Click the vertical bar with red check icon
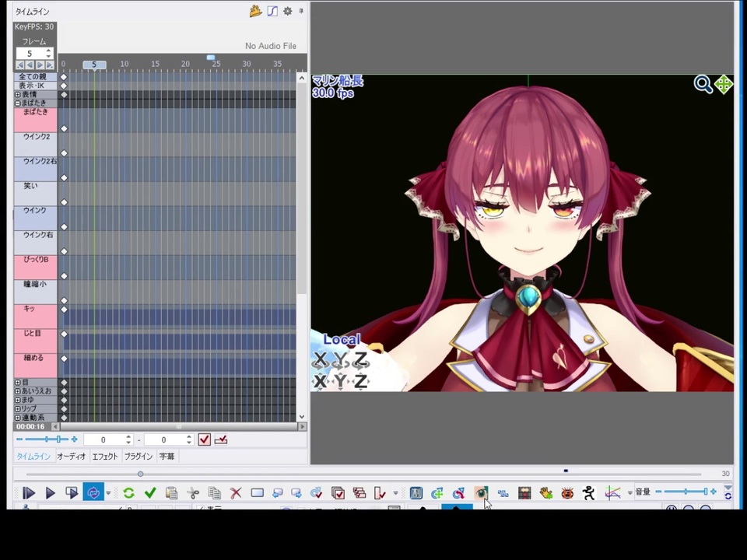The width and height of the screenshot is (747, 560). (x=380, y=493)
